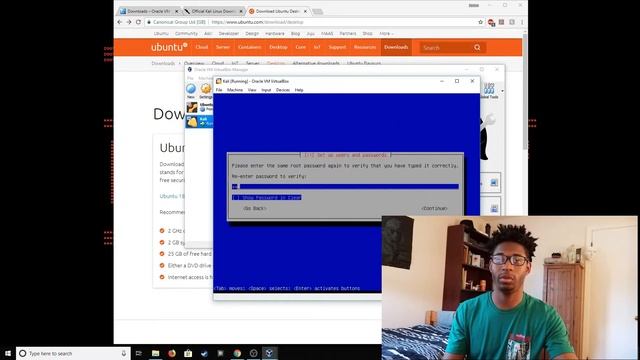Image resolution: width=640 pixels, height=360 pixels.
Task: Click the Blog link in Ubuntu top bar
Action: click(x=296, y=33)
